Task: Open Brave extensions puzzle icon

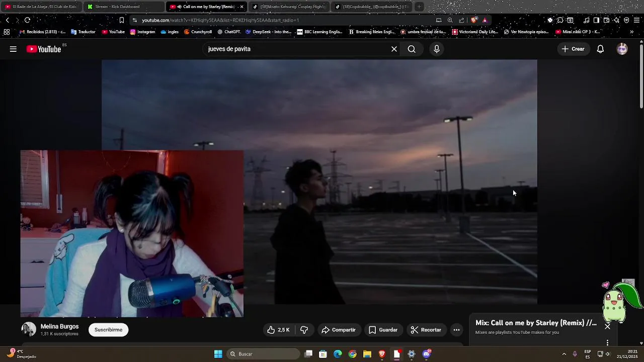Action: coord(560,20)
